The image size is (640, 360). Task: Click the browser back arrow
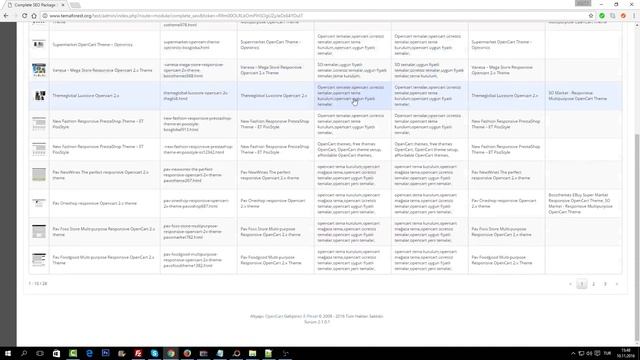coord(6,16)
